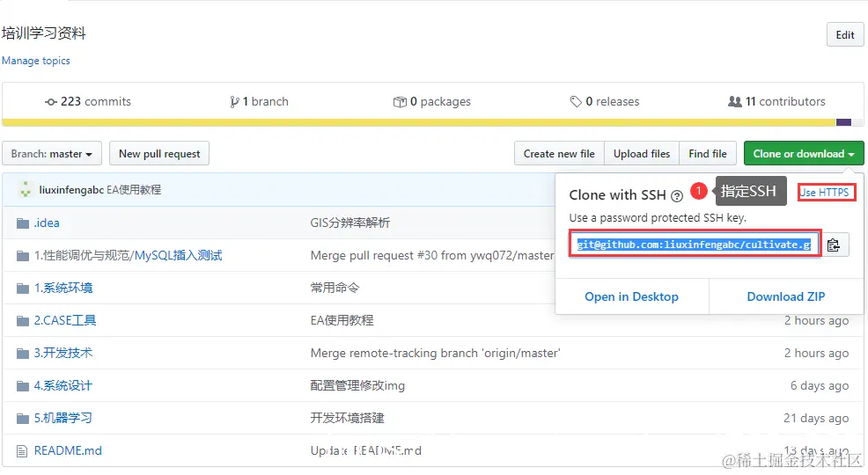
Task: Click the Edit button for the repository description
Action: tap(845, 35)
